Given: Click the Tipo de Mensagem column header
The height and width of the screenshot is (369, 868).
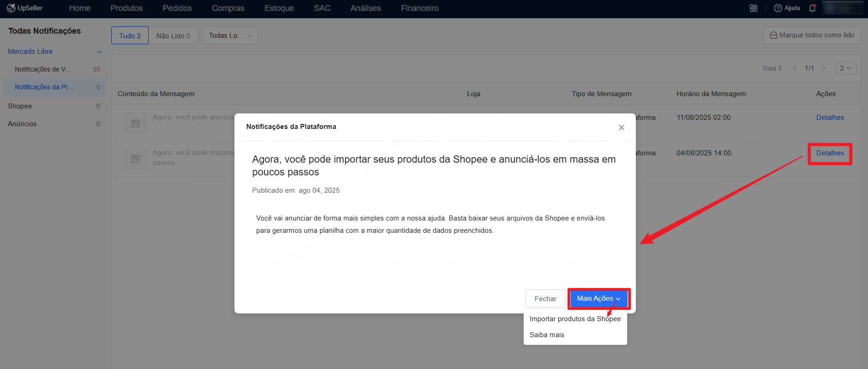Looking at the screenshot, I should tap(602, 94).
